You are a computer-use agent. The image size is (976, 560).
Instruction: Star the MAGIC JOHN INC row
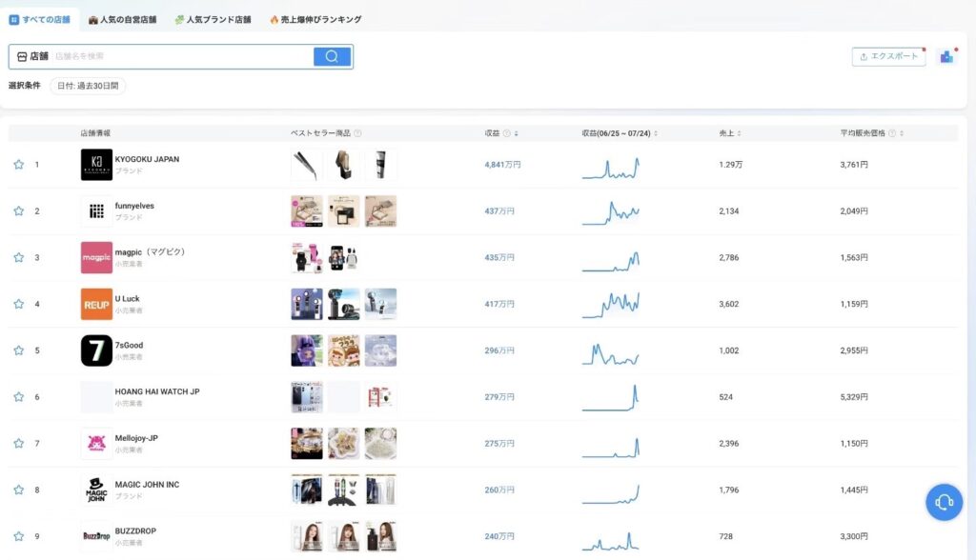pos(19,490)
